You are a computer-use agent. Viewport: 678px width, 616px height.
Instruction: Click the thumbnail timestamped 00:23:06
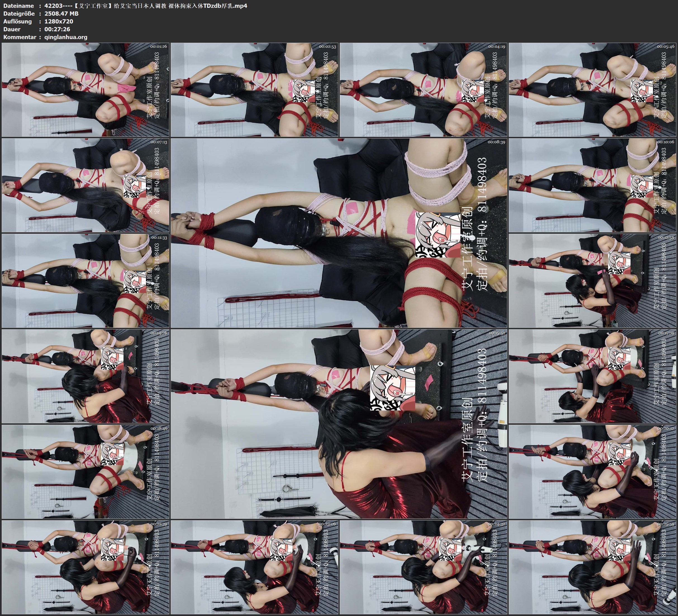click(x=254, y=567)
